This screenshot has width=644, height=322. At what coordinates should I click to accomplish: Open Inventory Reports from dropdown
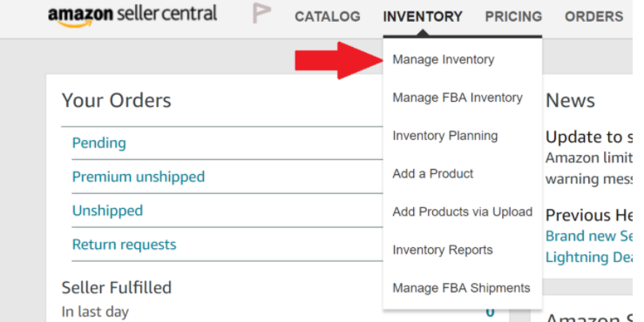click(x=443, y=250)
